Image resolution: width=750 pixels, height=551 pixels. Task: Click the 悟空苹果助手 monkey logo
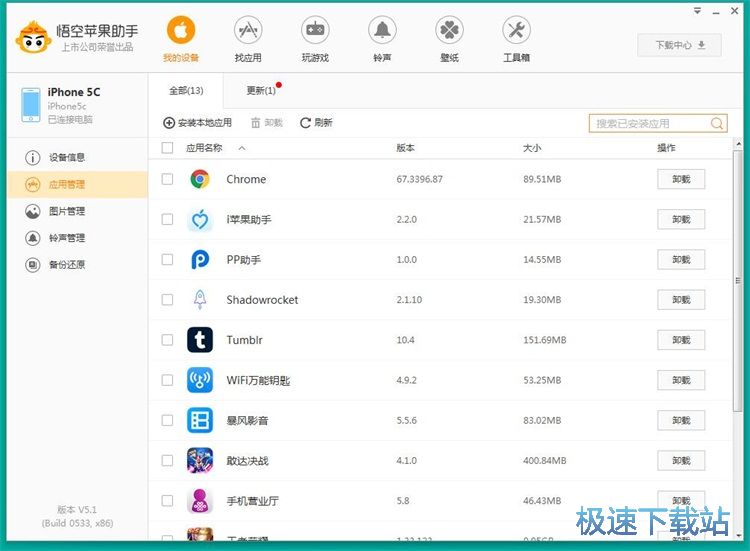pos(33,37)
